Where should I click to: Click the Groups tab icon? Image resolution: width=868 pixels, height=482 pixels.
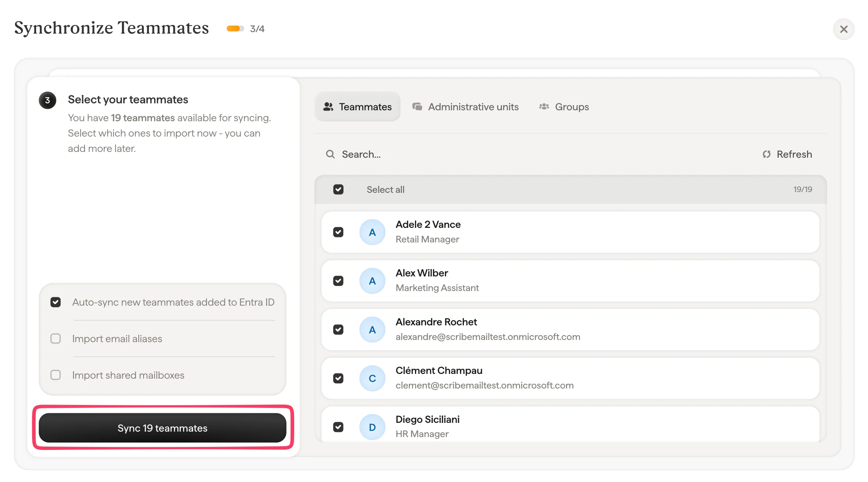[x=544, y=107]
